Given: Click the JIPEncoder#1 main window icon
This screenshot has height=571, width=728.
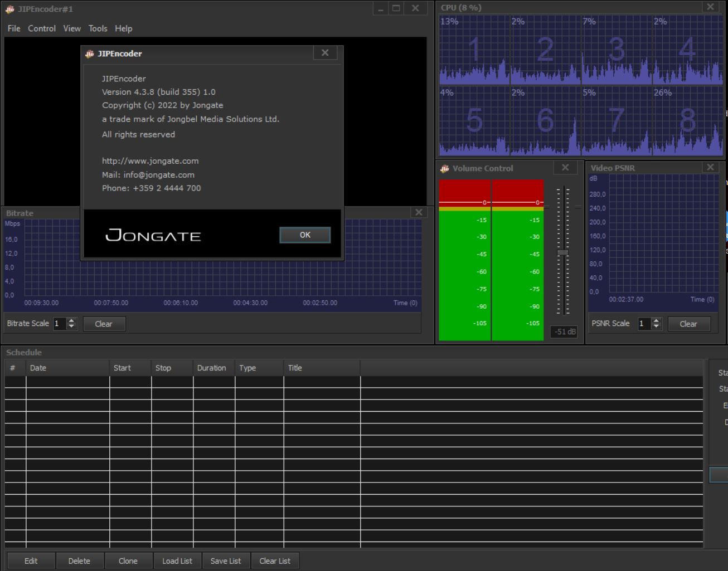Looking at the screenshot, I should [9, 9].
